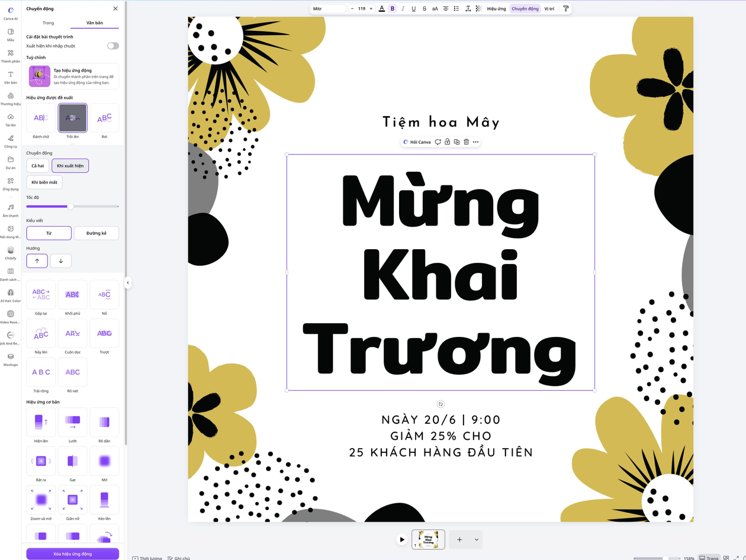The width and height of the screenshot is (746, 560).
Task: Choose the Khi xuất hiện option
Action: (x=70, y=166)
